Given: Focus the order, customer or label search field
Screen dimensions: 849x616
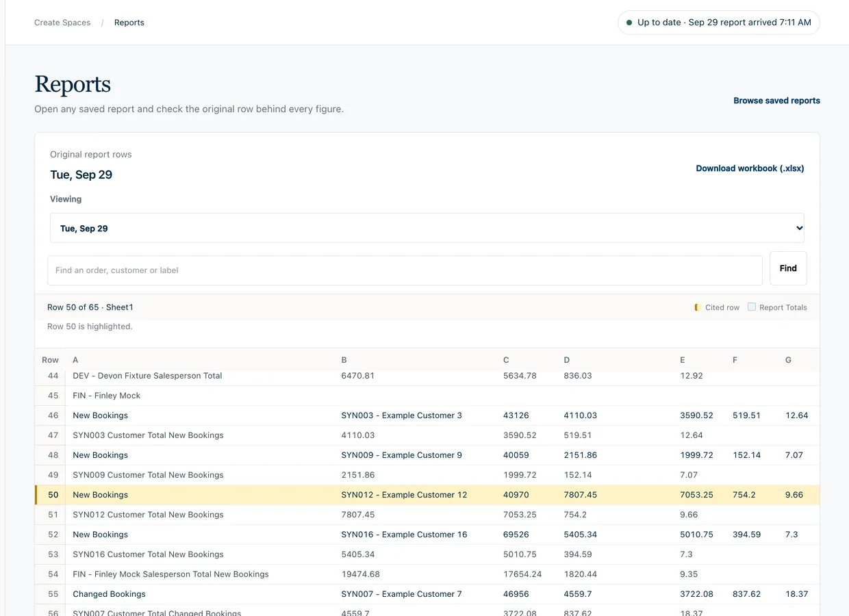Looking at the screenshot, I should coord(405,270).
